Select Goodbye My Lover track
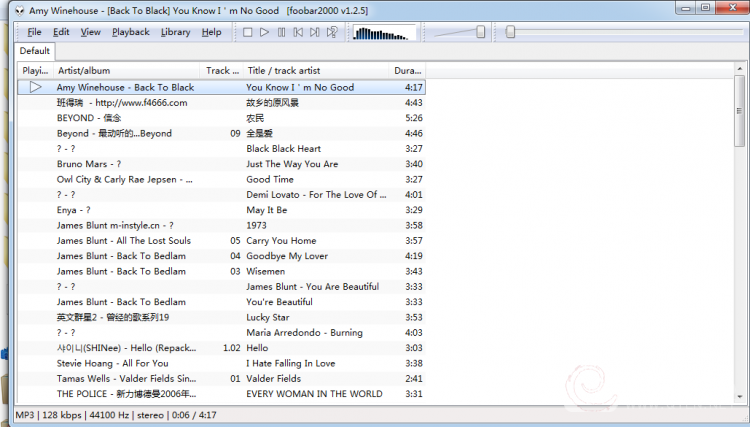The width and height of the screenshot is (750, 427). pos(221,256)
